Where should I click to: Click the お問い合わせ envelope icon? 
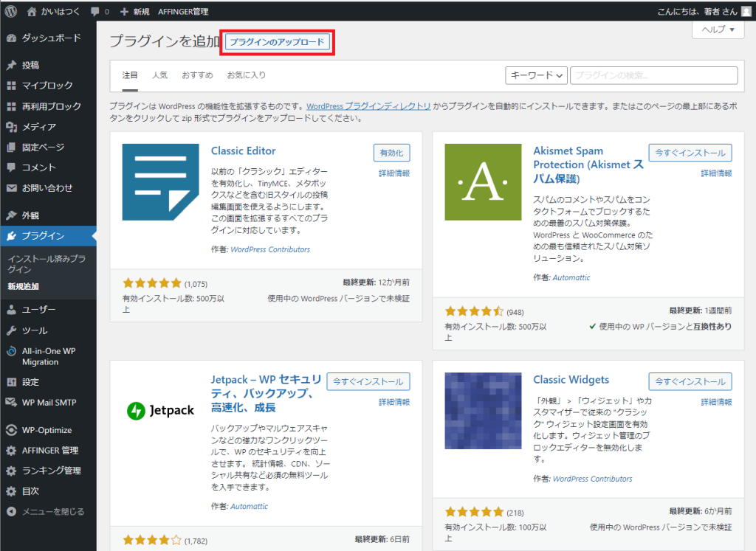click(x=12, y=188)
